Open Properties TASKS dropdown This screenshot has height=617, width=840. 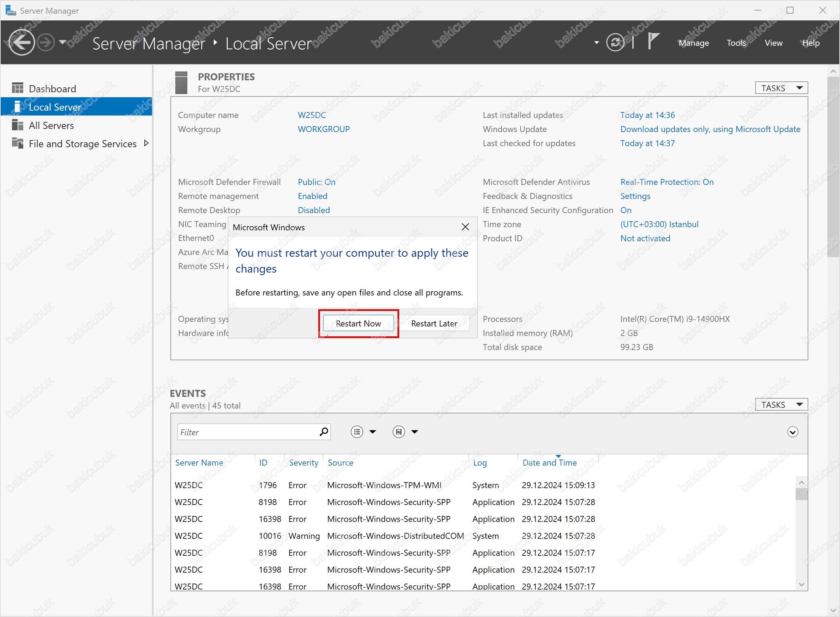tap(781, 88)
